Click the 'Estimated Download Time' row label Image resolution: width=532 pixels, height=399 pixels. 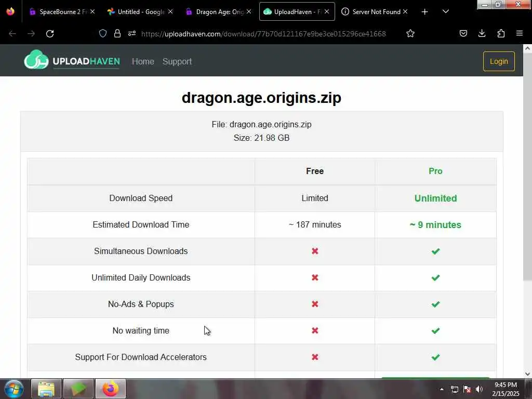(141, 224)
